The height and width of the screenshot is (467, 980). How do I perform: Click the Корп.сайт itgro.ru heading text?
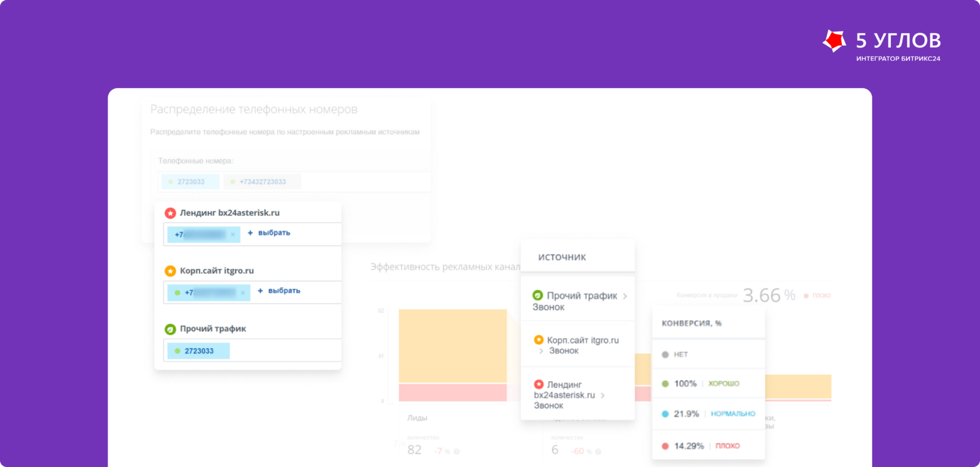[217, 271]
